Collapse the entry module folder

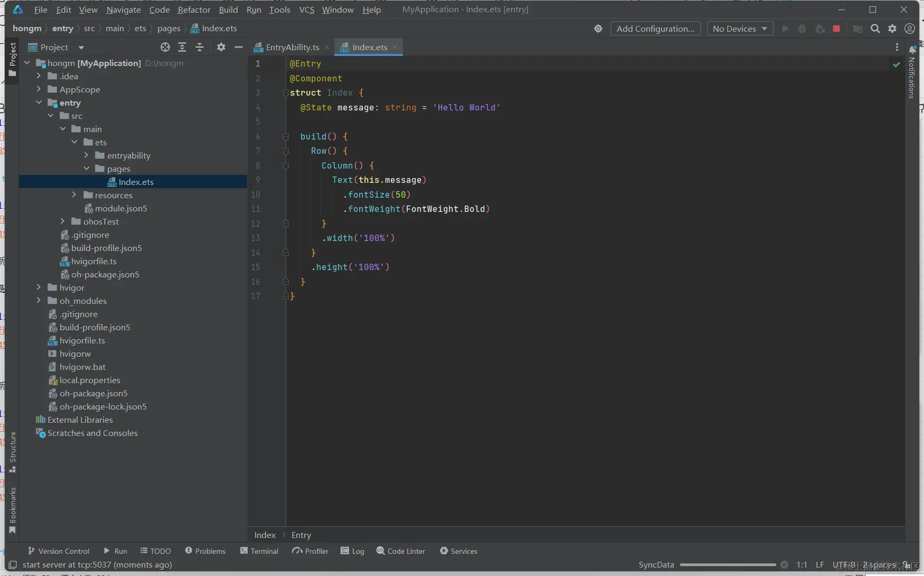coord(39,103)
